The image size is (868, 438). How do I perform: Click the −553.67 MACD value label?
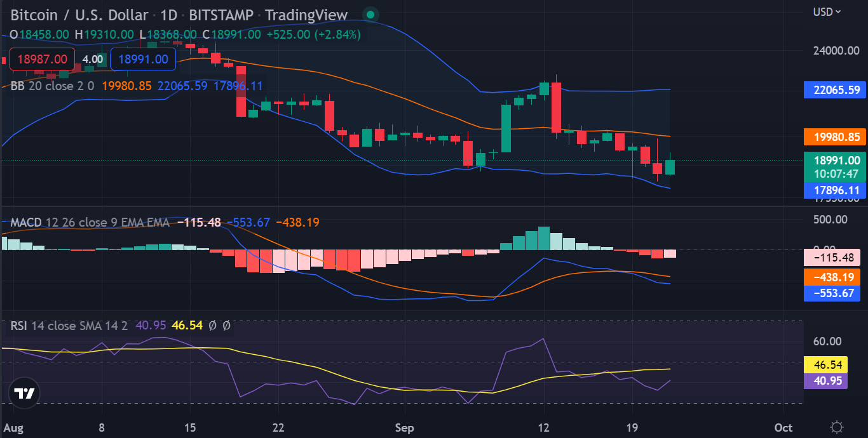(x=832, y=293)
